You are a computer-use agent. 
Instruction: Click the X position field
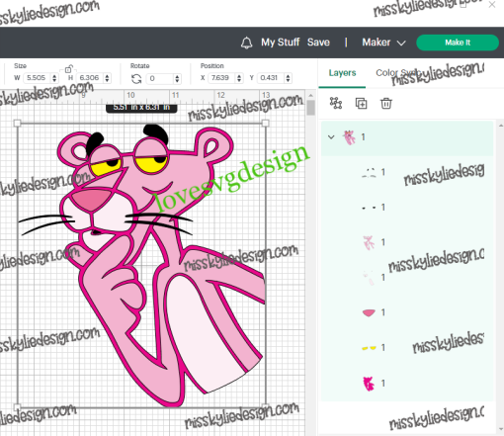tap(221, 78)
